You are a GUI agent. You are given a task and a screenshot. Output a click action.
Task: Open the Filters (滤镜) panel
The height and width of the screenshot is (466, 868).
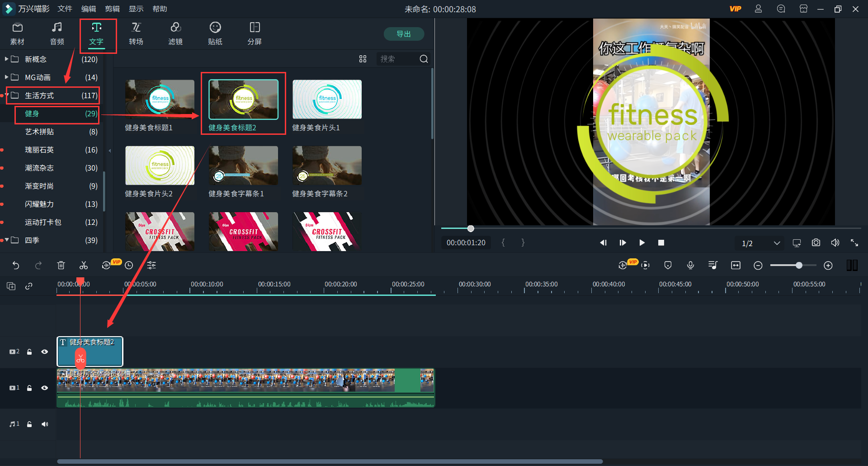(175, 34)
